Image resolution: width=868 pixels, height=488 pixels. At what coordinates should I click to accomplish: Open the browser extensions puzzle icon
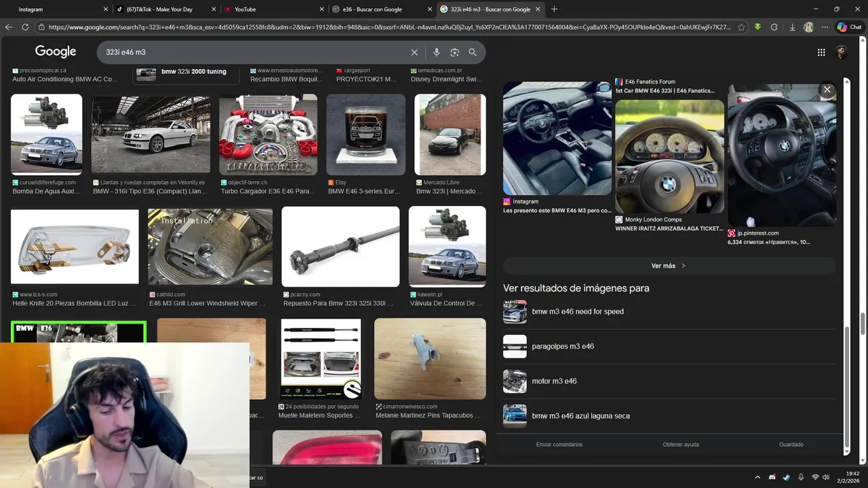coord(774,27)
